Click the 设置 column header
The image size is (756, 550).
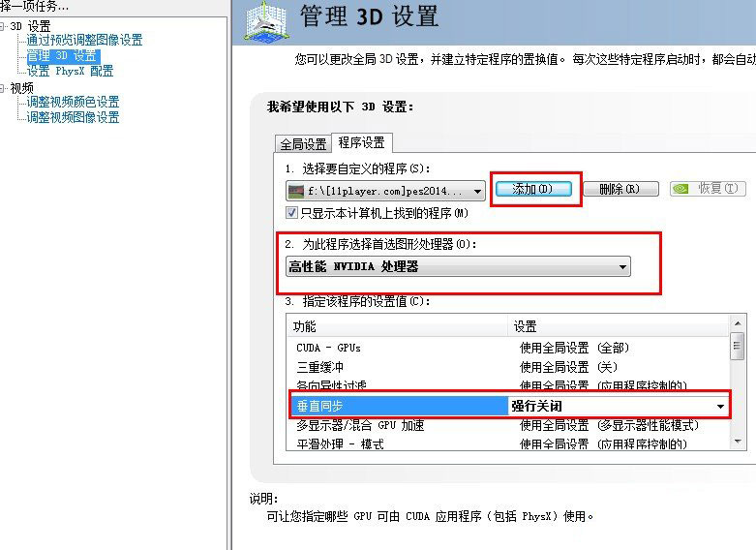tap(620, 326)
